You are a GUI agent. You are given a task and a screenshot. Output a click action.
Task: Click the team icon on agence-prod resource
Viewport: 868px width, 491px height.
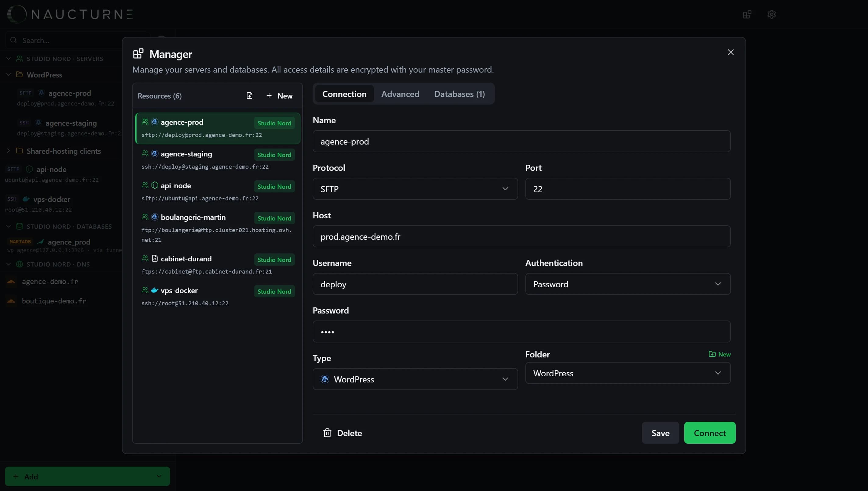[145, 122]
